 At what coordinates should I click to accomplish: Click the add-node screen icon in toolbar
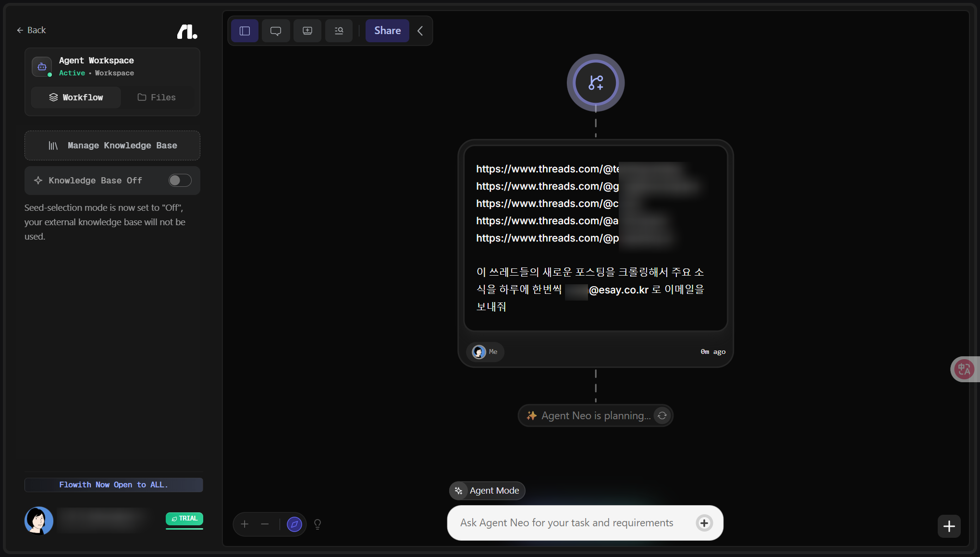pyautogui.click(x=307, y=31)
